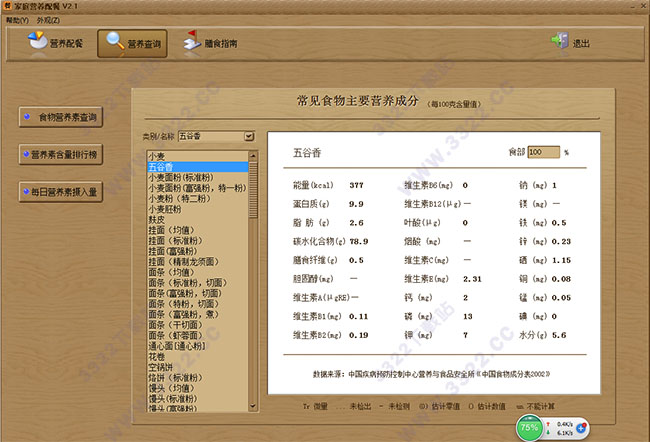Select 面条（虾蓉面） in the list

click(x=197, y=335)
